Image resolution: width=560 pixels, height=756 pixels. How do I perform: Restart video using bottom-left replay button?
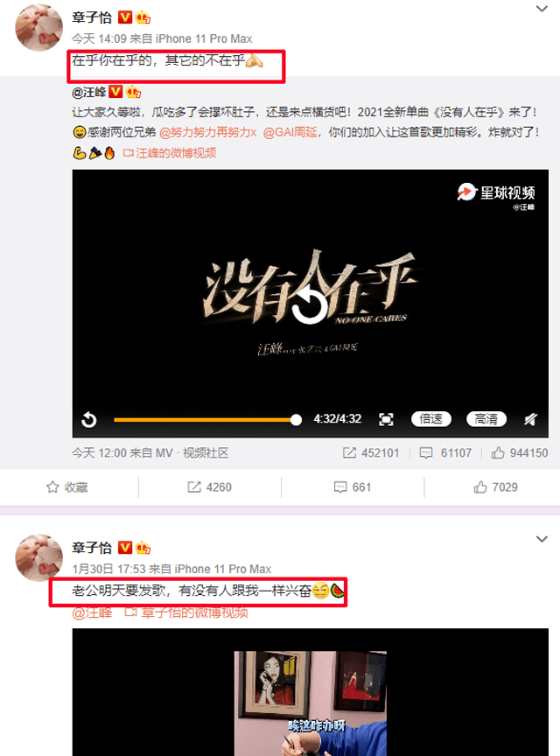click(x=89, y=419)
